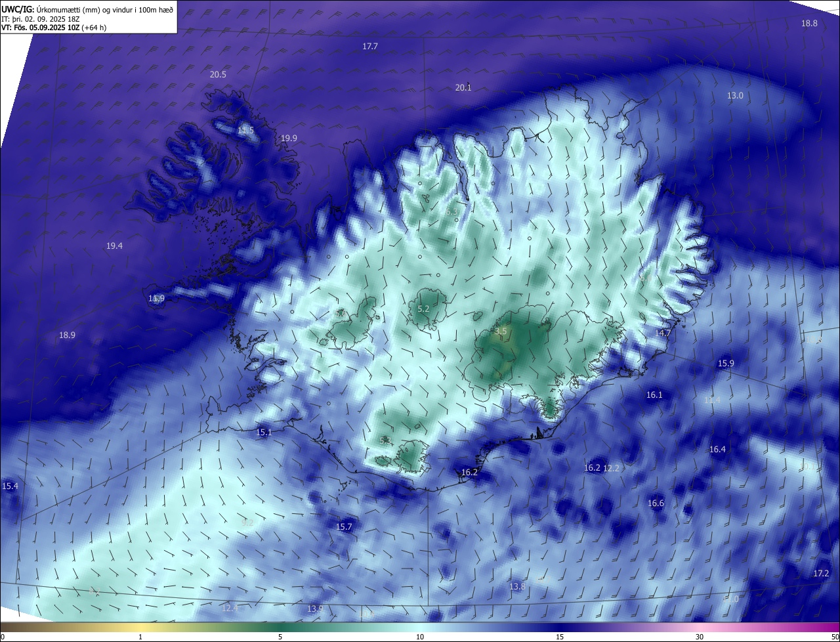Click the 0 tick on the color scale
The image size is (840, 642).
[3, 637]
